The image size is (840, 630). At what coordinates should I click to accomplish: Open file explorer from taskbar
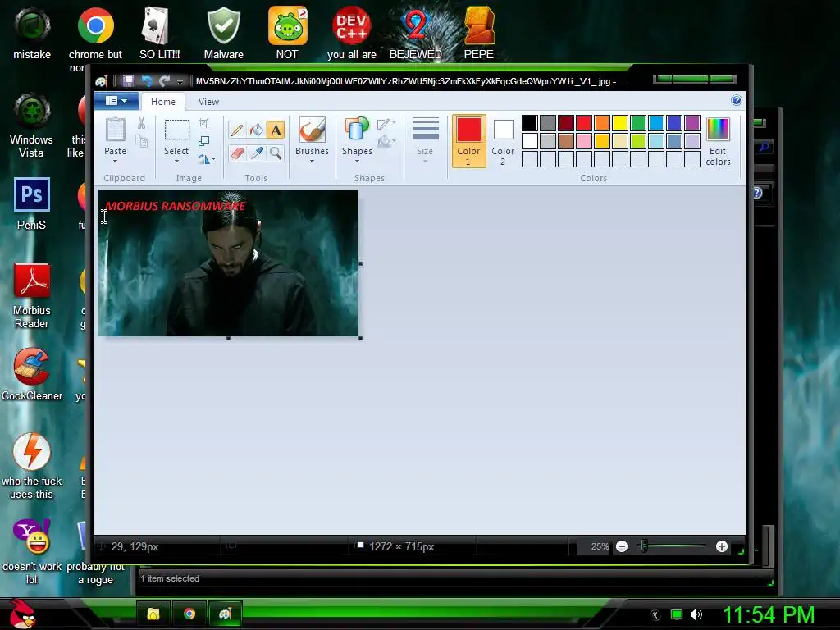[x=153, y=614]
